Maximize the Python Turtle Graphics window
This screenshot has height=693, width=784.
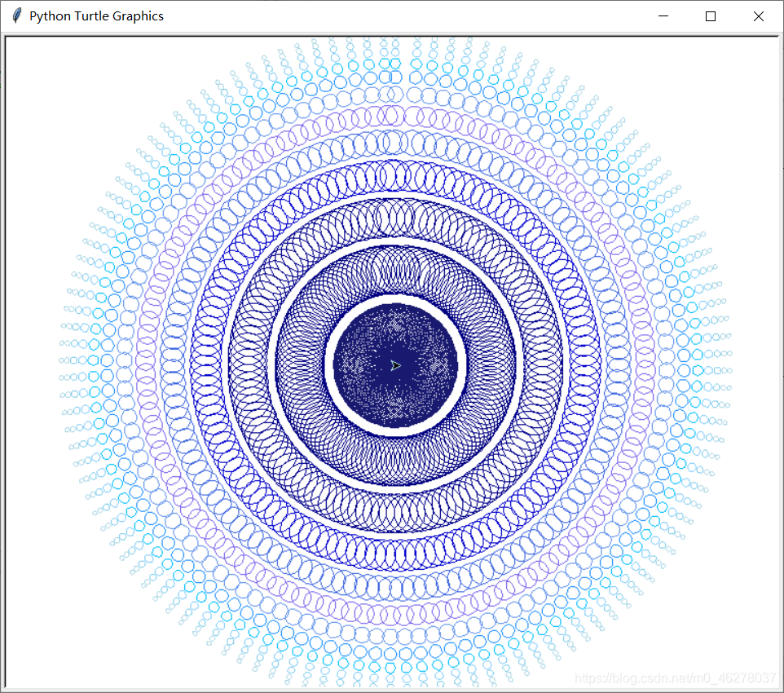coord(711,16)
